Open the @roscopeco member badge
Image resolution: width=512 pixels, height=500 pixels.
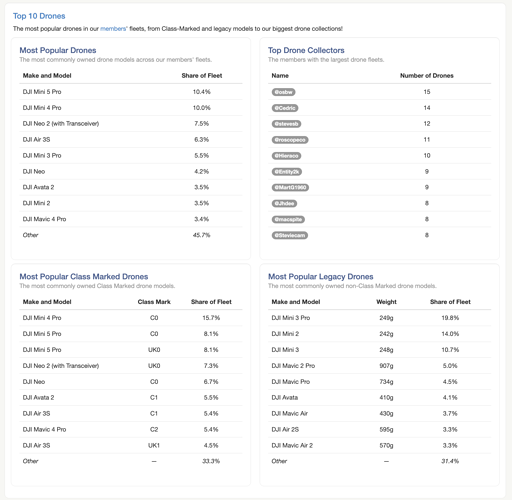(x=290, y=140)
